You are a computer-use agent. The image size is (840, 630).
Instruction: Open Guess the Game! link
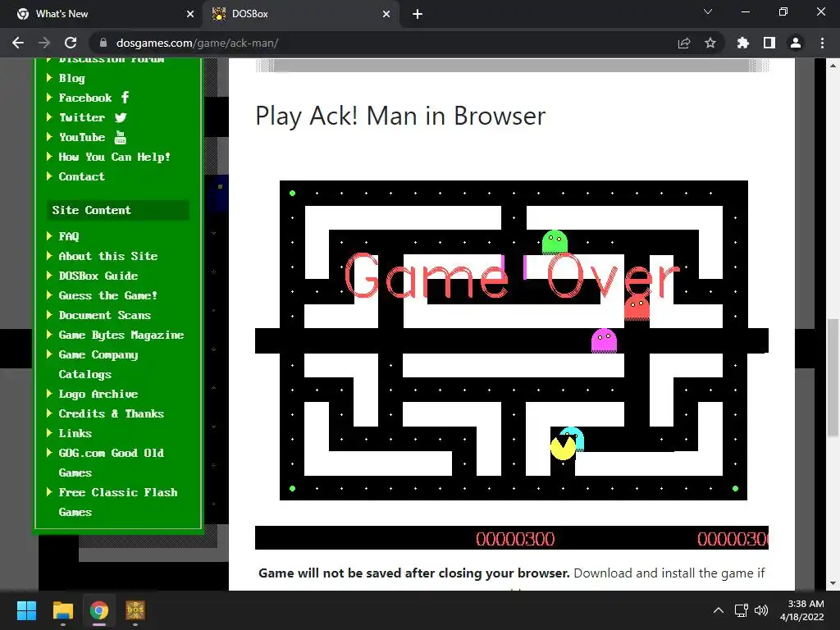(107, 295)
